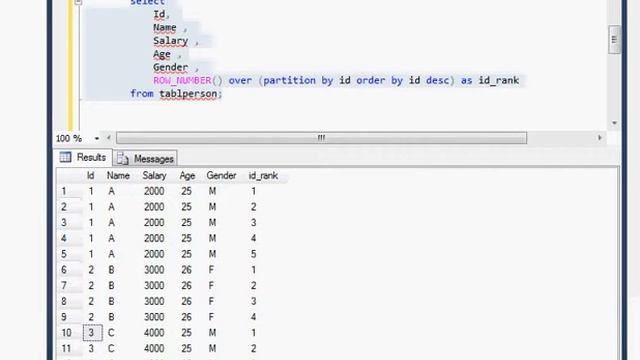
Task: Open the Messages tab
Action: tap(145, 159)
